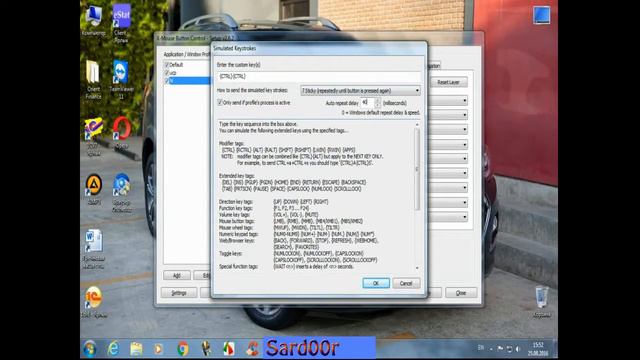Launch Internet Explorer from the taskbar

(113, 349)
